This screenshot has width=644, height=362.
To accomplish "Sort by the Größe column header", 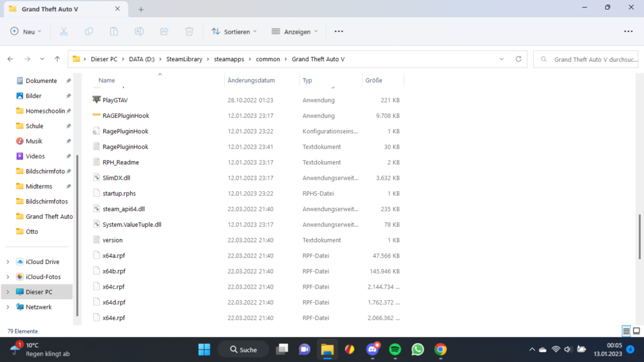I will point(374,80).
